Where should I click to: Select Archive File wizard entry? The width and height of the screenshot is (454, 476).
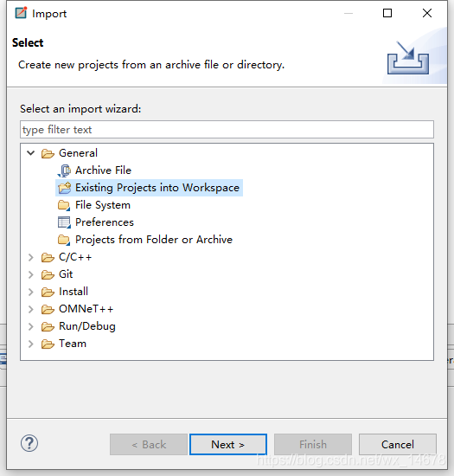103,170
